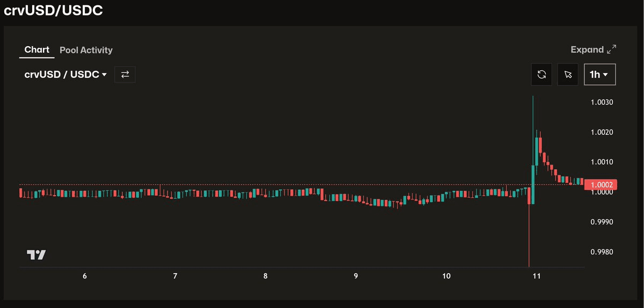Click date marker 8 on time axis
The height and width of the screenshot is (308, 644).
coord(266,276)
